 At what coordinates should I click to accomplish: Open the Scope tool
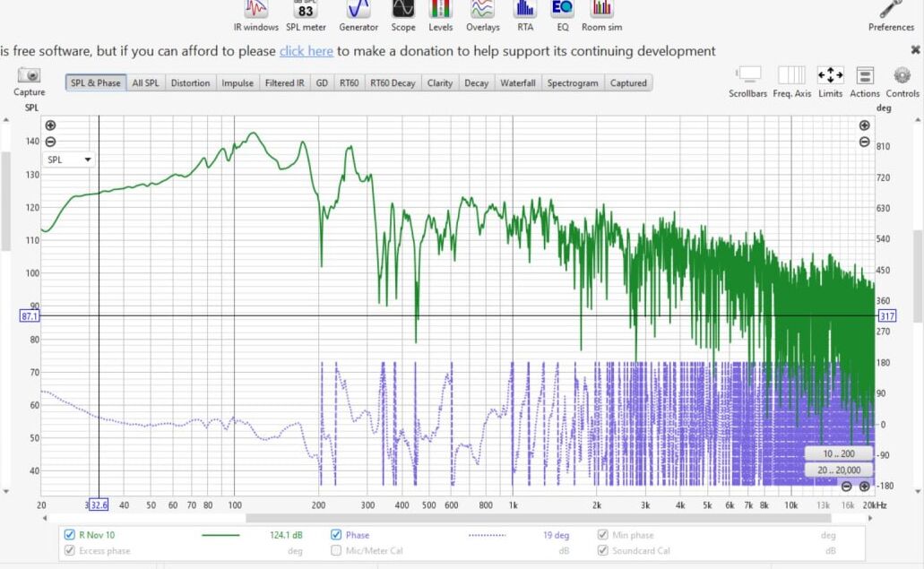(x=403, y=11)
